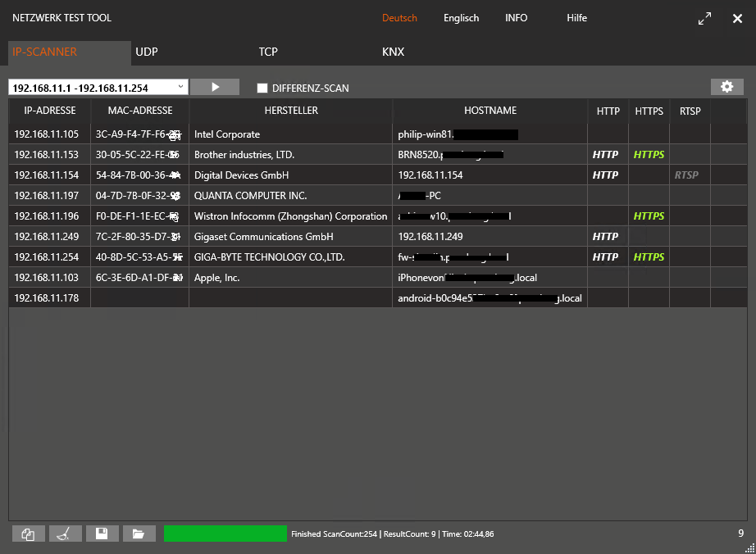756x554 pixels.
Task: Open RTSP link for Digital Devices row
Action: pyautogui.click(x=686, y=175)
